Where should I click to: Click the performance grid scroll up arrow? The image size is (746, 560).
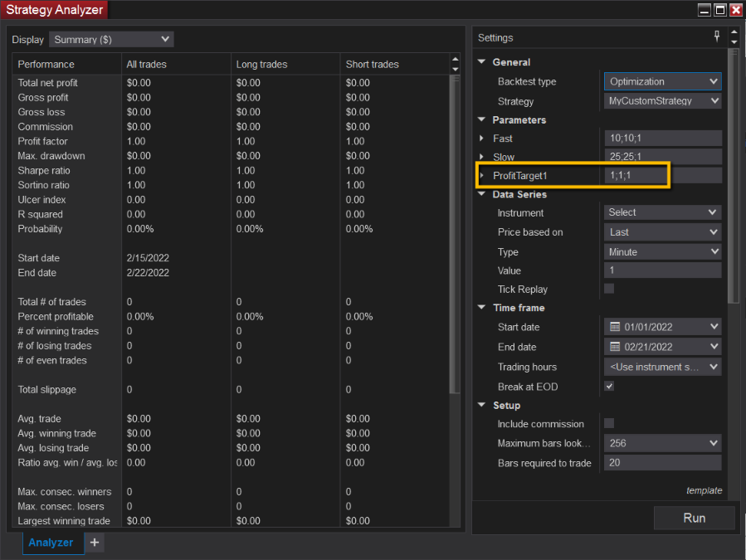coord(456,60)
